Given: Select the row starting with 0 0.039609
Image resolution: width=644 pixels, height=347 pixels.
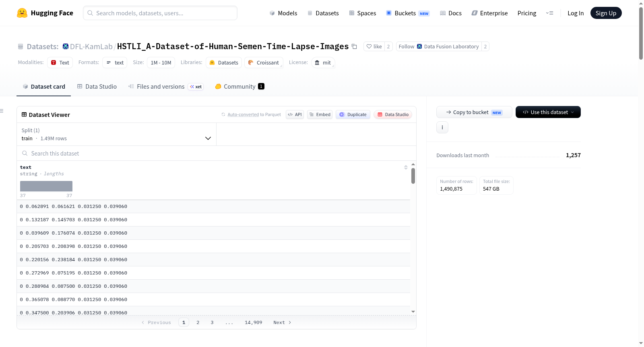Looking at the screenshot, I should click(x=213, y=233).
